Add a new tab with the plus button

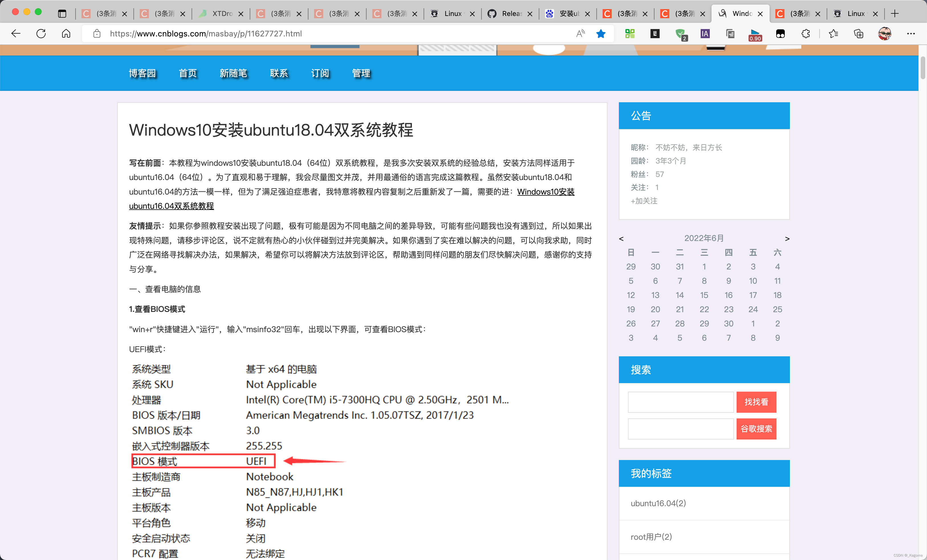(895, 14)
